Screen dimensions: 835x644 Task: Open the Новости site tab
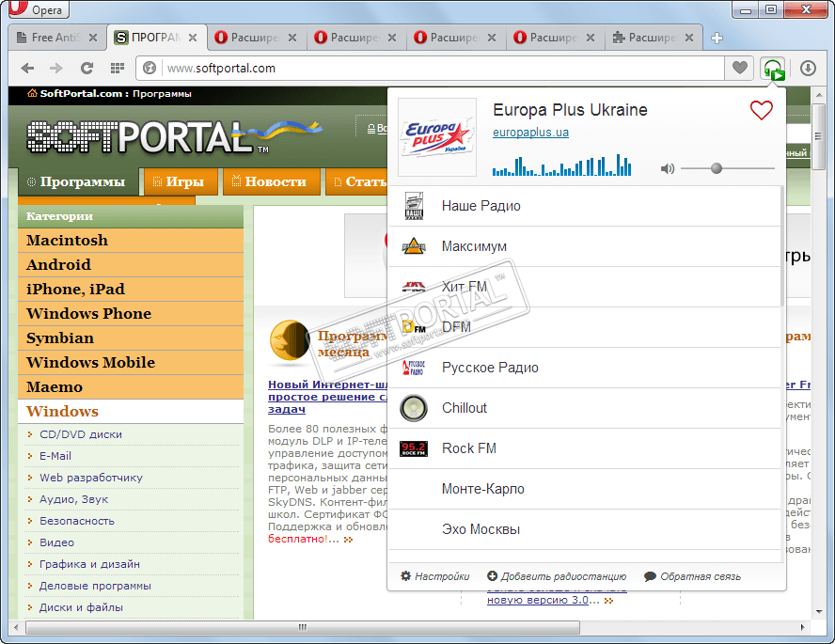270,182
